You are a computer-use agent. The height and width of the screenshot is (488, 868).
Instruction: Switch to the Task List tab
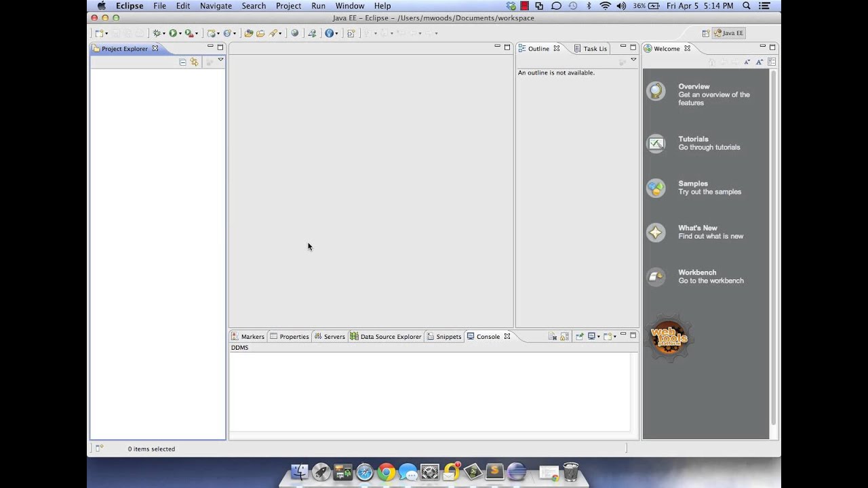tap(591, 49)
